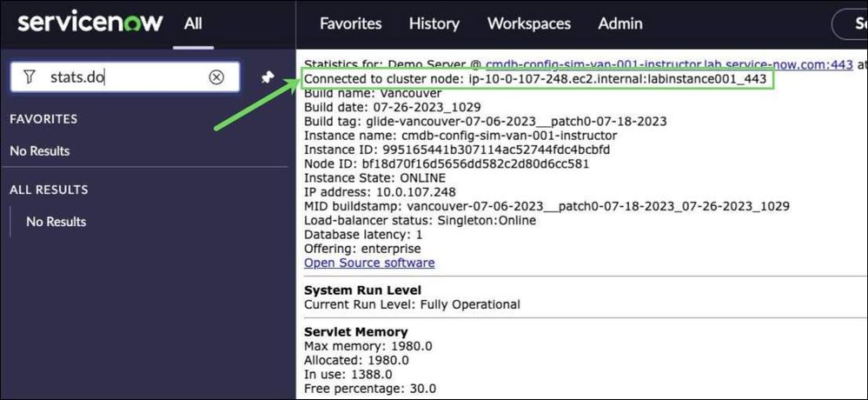Viewport: 868px width, 400px height.
Task: Pin the navigation menu with the pin icon
Action: click(x=268, y=77)
